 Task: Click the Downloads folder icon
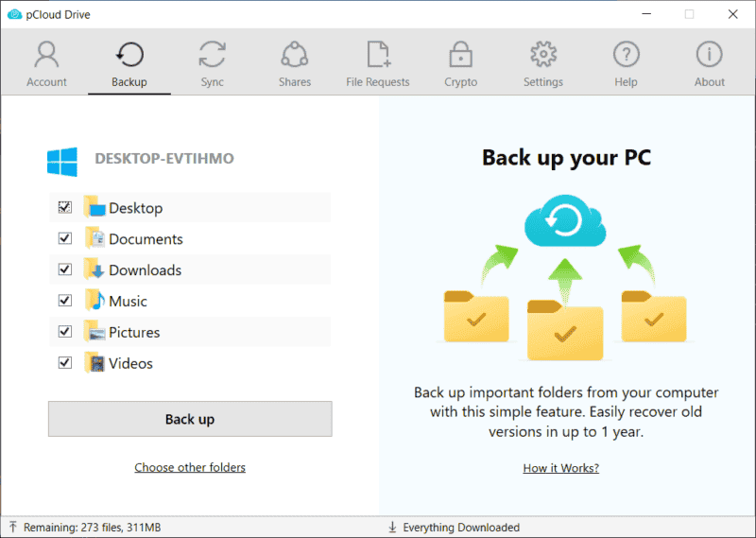[94, 269]
